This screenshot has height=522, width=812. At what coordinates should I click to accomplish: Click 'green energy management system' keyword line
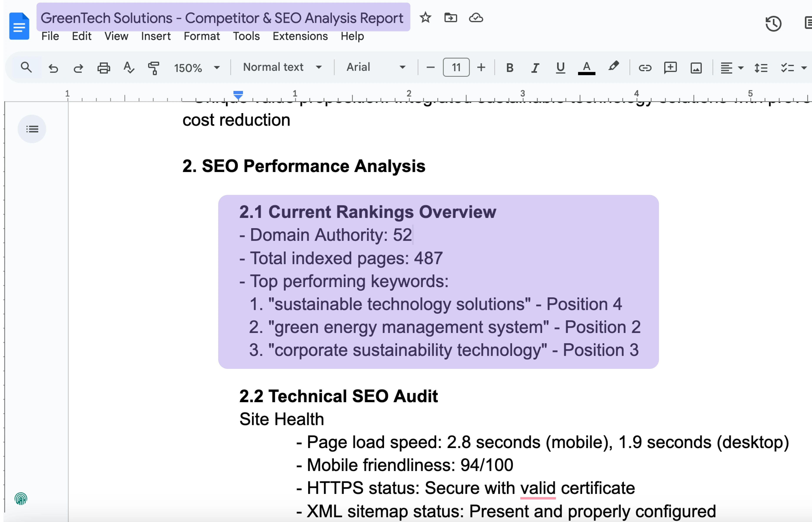coord(445,327)
